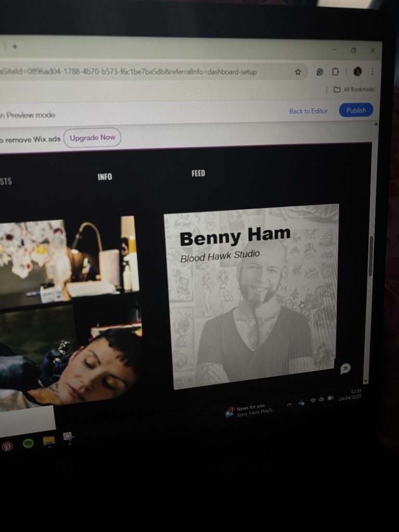Click the Publish button

(356, 110)
